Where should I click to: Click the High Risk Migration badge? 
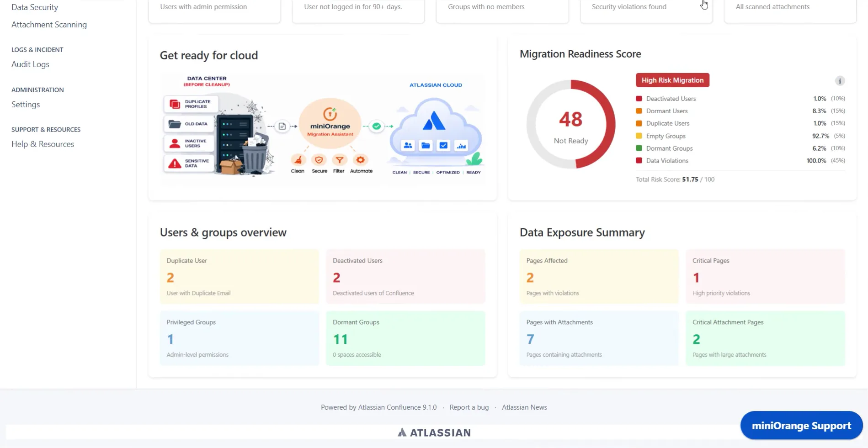672,80
